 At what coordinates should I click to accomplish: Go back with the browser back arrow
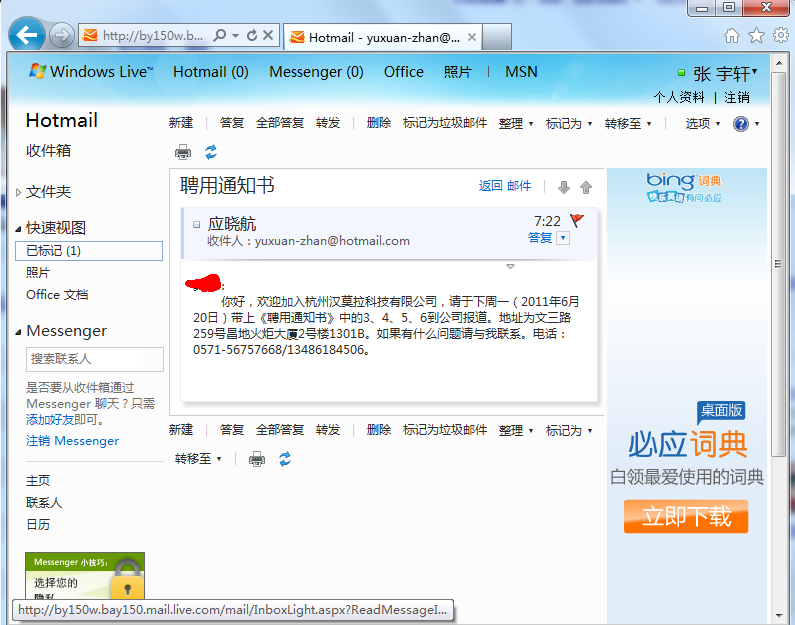[x=26, y=35]
